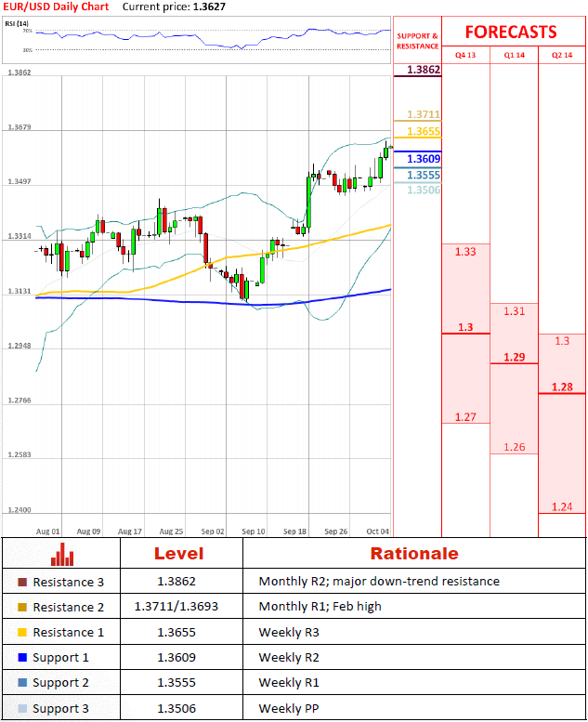Viewport: 588px width, 722px height.
Task: Click the Q1 14 median forecast 1.29
Action: point(514,357)
